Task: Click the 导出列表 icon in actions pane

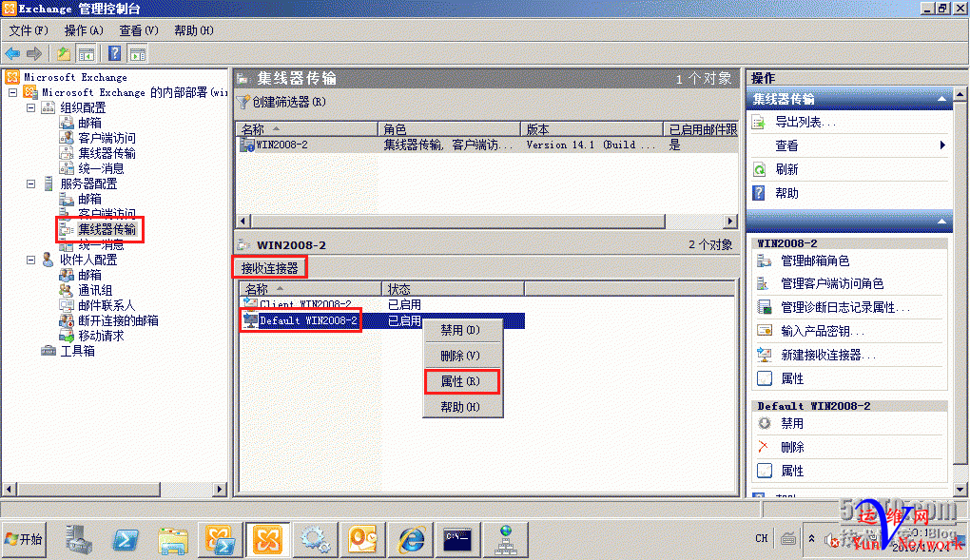Action: tap(759, 123)
